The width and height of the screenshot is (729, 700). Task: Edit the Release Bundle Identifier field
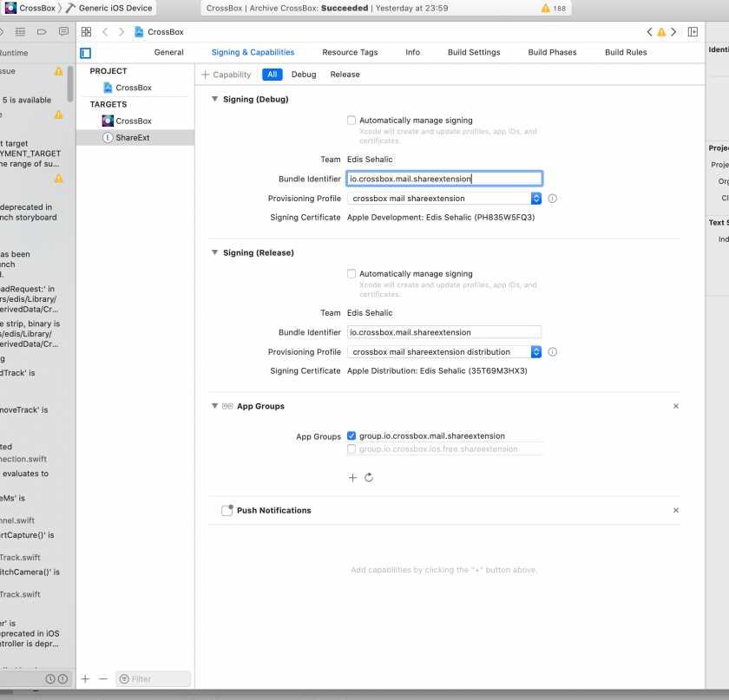pyautogui.click(x=444, y=332)
